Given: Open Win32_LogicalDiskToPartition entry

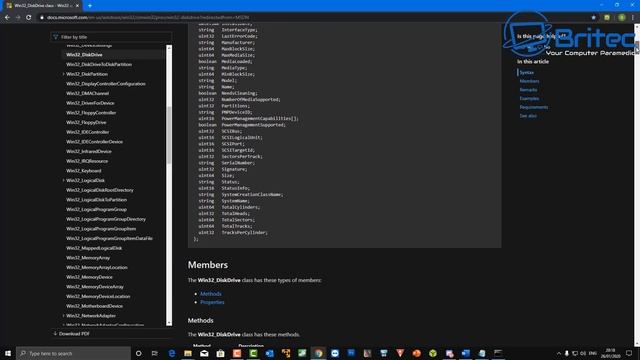Looking at the screenshot, I should pos(96,200).
